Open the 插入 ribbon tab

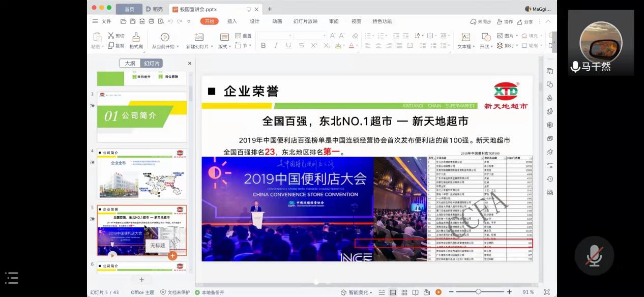coord(232,21)
